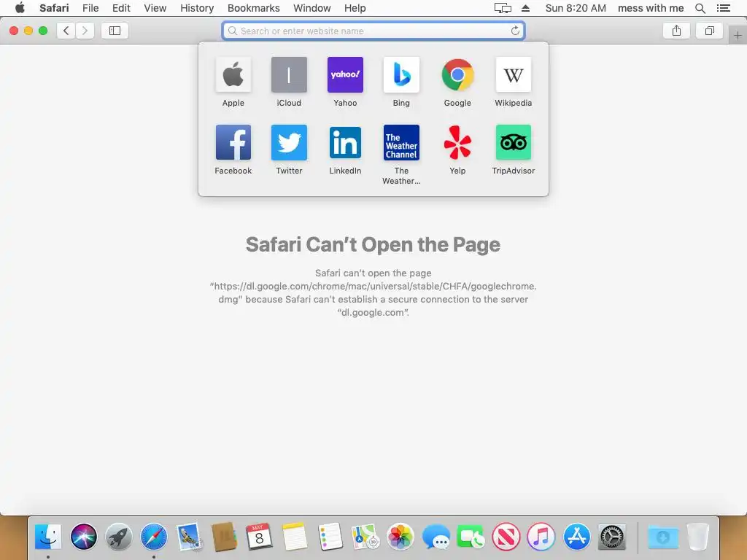Open Contacts book in Dock
747x560 pixels.
[x=225, y=537]
